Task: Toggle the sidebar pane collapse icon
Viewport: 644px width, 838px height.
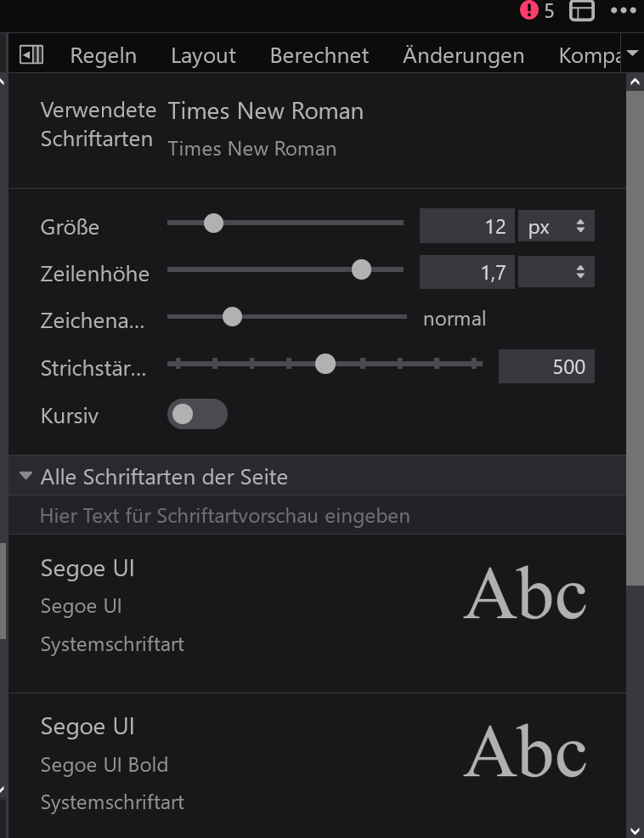Action: click(x=31, y=55)
